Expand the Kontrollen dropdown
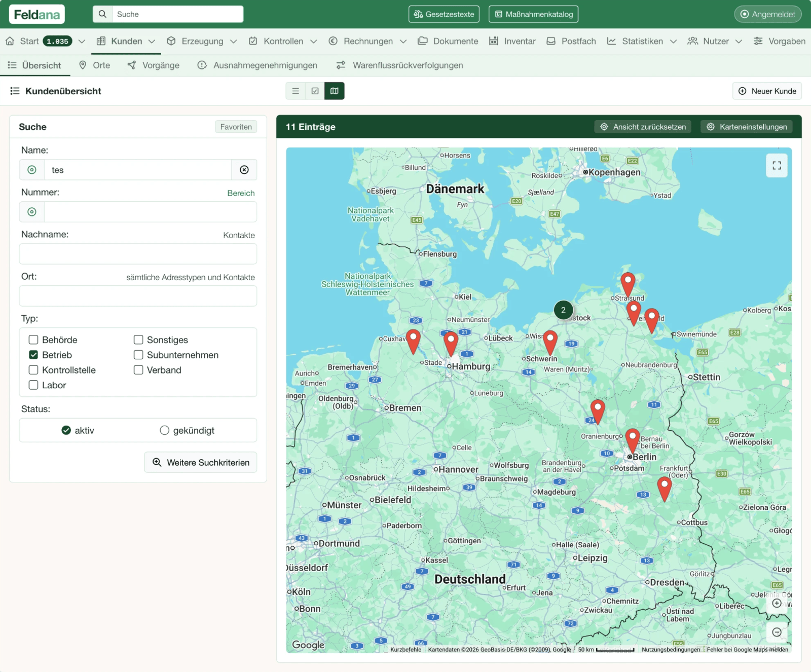 click(313, 42)
